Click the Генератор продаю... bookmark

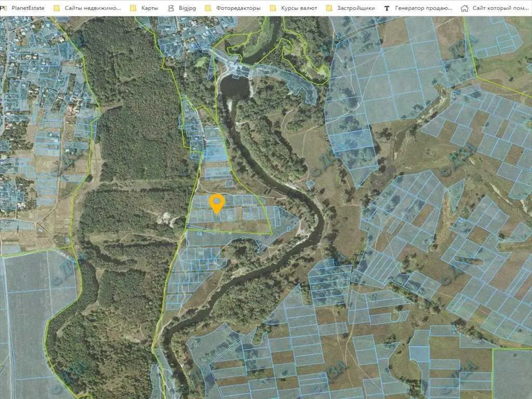pos(423,8)
